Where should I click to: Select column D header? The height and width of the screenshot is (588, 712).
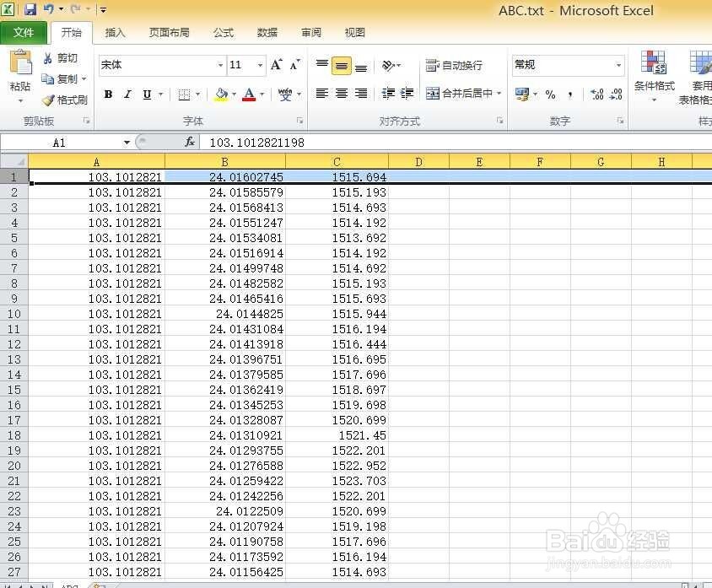tap(418, 162)
